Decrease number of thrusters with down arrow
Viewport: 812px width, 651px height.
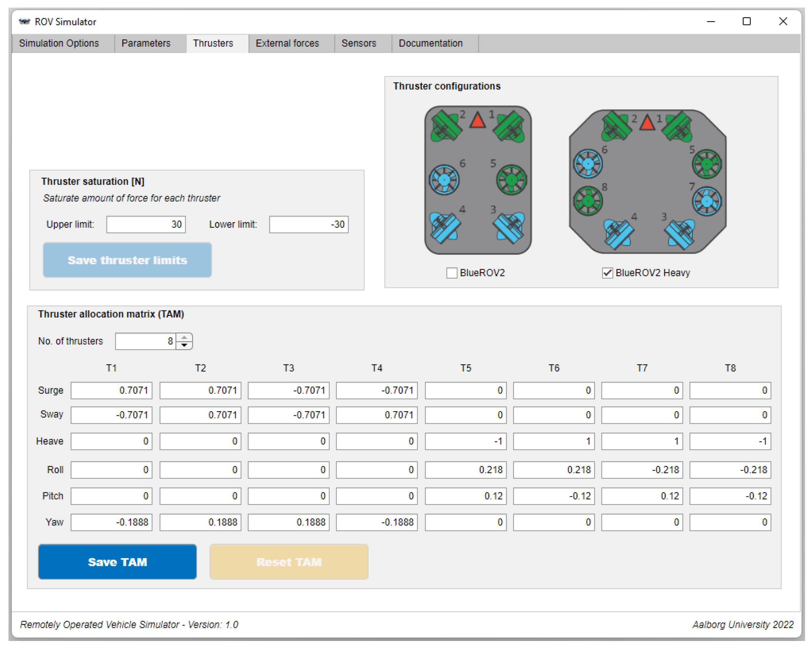tap(184, 345)
